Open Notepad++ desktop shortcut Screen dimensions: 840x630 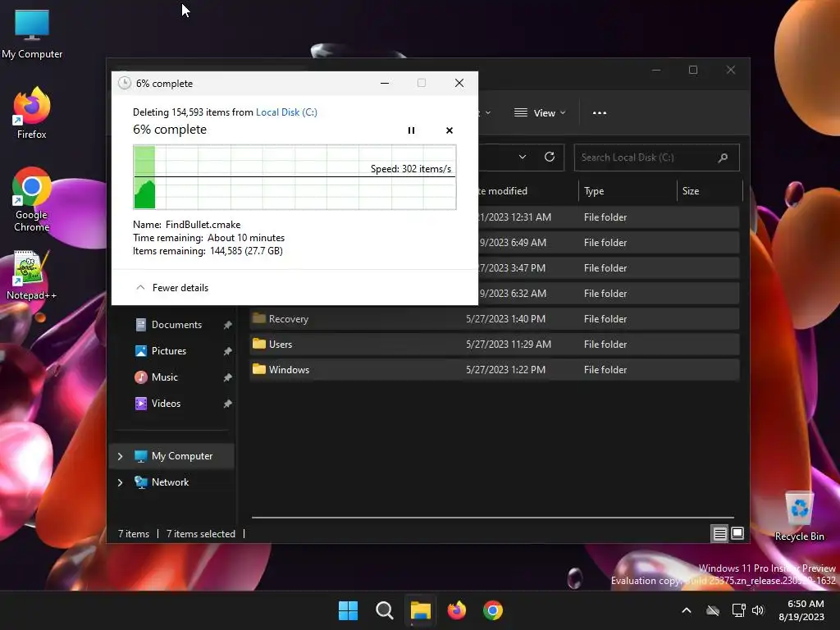click(31, 276)
